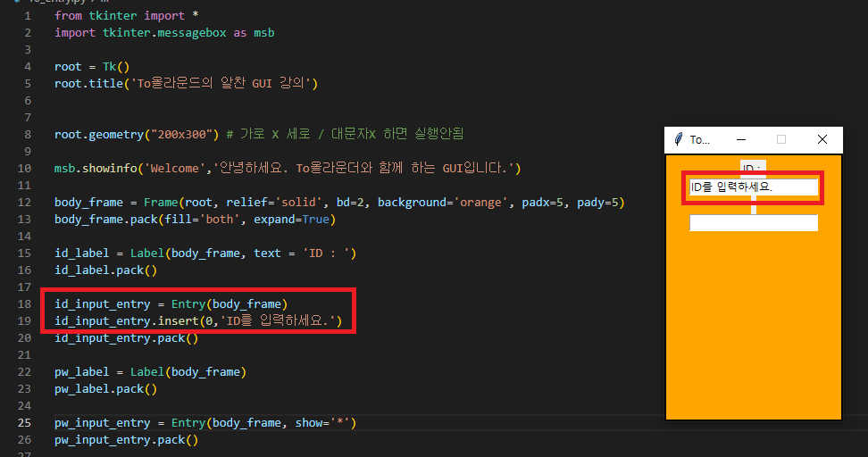Click 'id_input_entry = Entry(body_frame)' line
This screenshot has height=457, width=868.
(171, 304)
